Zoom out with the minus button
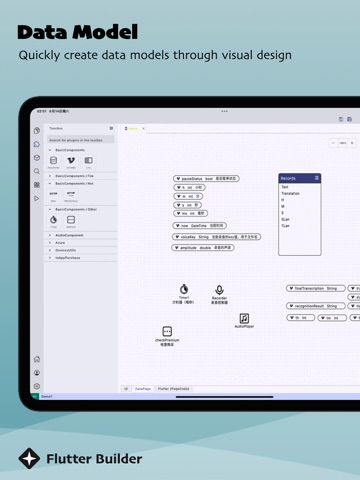360x480 pixels. tap(333, 143)
